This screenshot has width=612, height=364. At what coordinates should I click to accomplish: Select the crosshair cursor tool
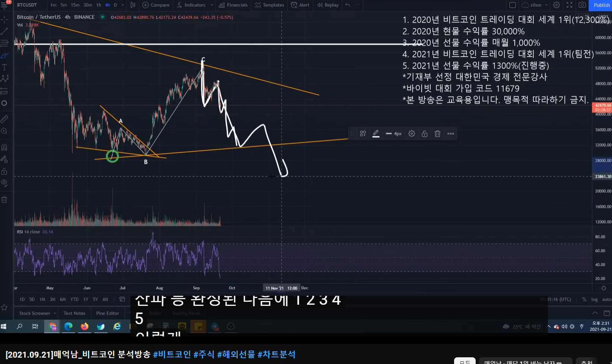click(4, 19)
